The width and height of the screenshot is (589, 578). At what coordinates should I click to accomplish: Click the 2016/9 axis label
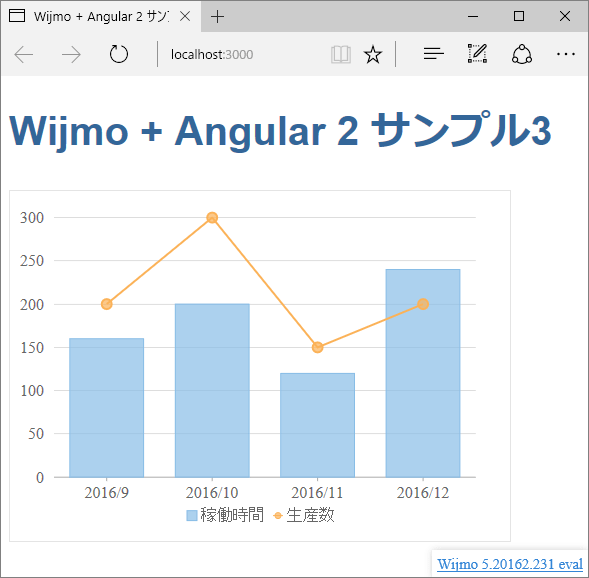click(107, 493)
